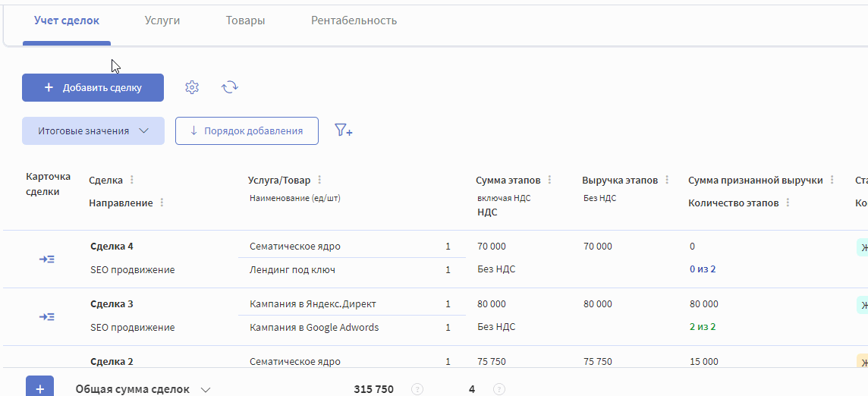Switch to the Рентабельность tab
Image resolution: width=868 pixels, height=396 pixels.
(x=354, y=21)
